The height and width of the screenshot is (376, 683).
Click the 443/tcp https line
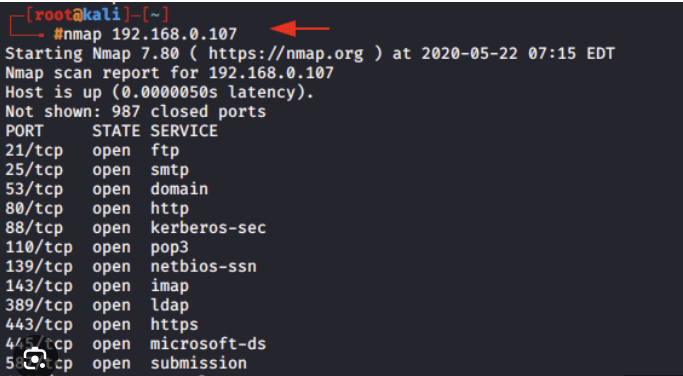(102, 325)
